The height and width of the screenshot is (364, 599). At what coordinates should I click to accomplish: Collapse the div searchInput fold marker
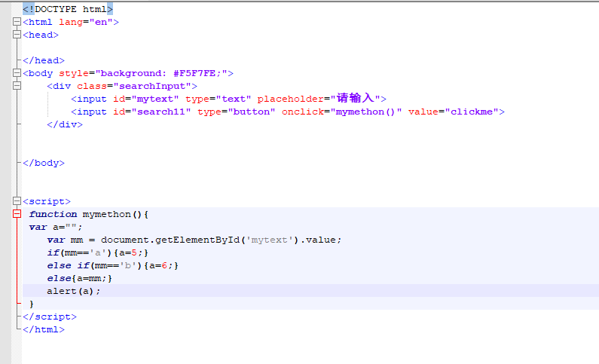(x=17, y=86)
